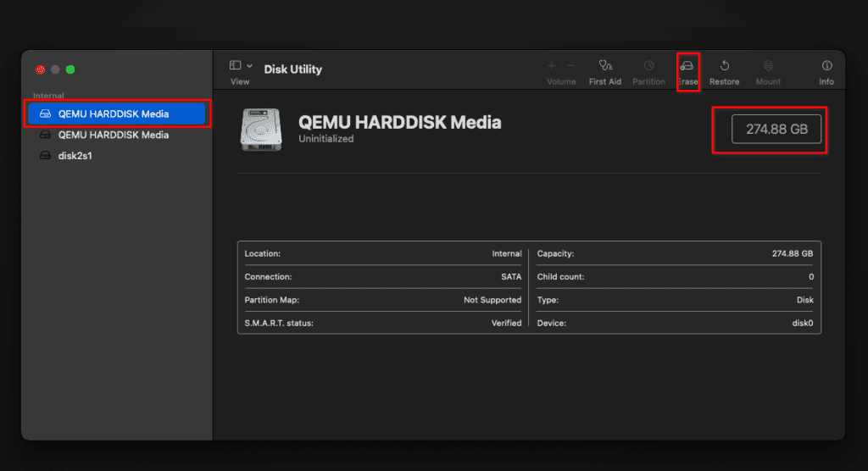Click the Capacity value 274.88 GB in table

(x=793, y=253)
